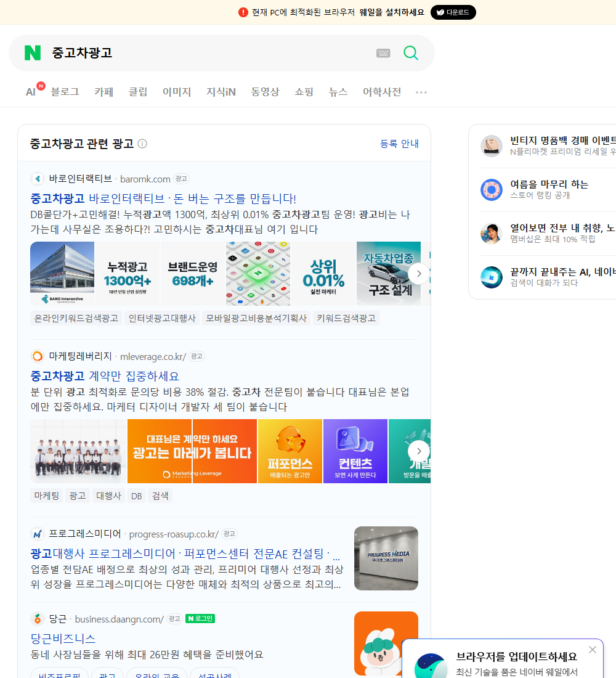
Task: Click the 마케팅레버리지 orange circle favicon
Action: (x=38, y=356)
